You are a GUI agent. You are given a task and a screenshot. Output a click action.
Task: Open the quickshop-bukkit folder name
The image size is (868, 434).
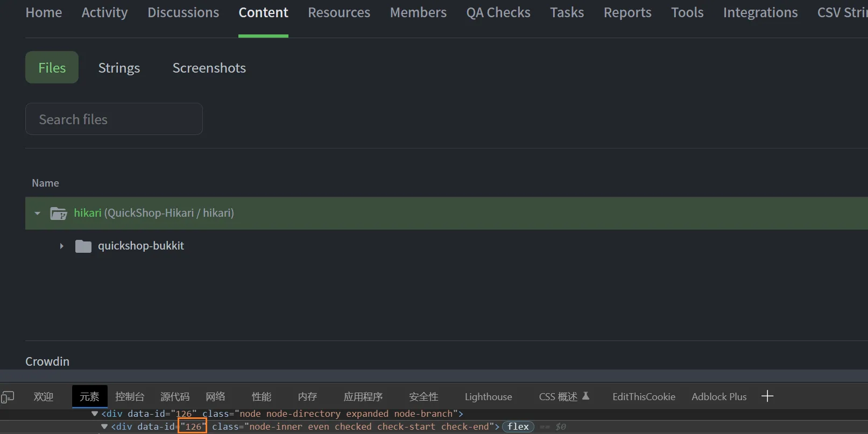tap(141, 246)
